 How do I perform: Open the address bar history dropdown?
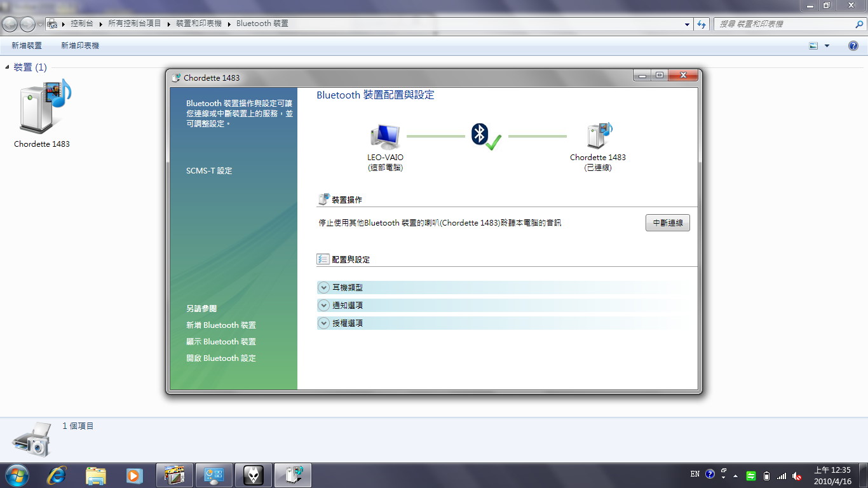coord(688,24)
